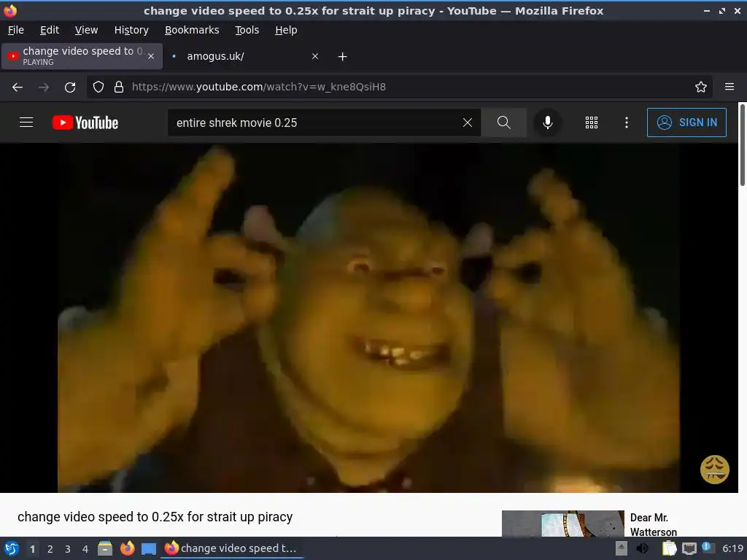This screenshot has height=560, width=747.
Task: Open the Bookmarks menu
Action: [192, 30]
